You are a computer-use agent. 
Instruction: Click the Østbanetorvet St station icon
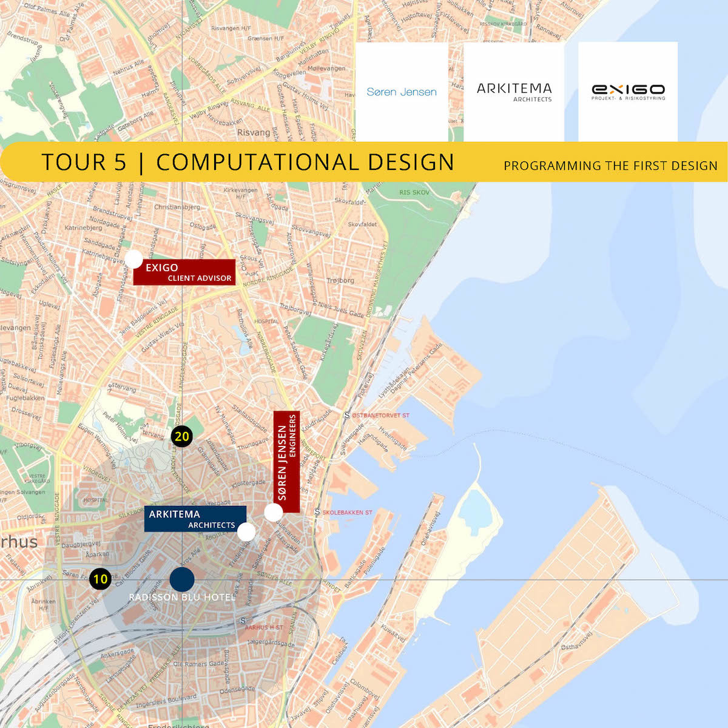pos(347,416)
